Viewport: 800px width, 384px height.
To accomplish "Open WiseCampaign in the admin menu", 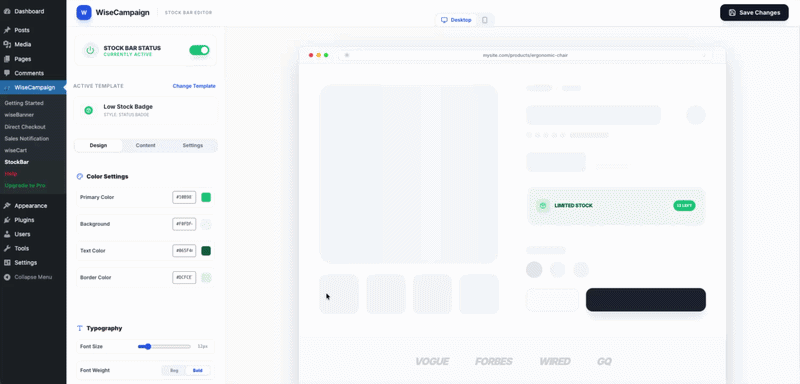I will [33, 87].
